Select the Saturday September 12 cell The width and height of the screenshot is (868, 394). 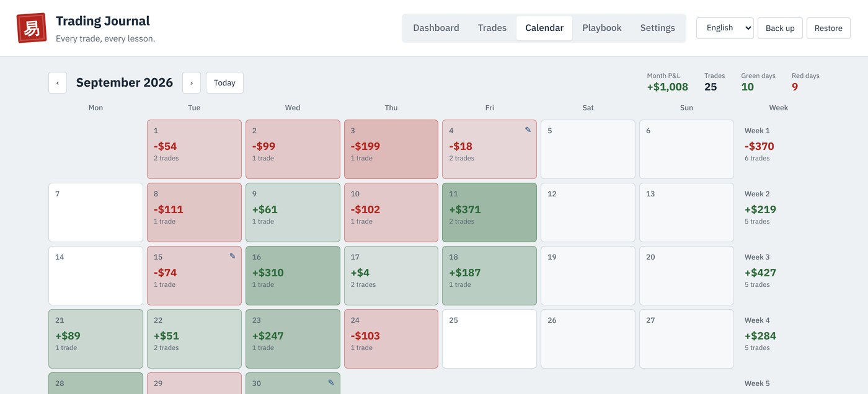click(588, 212)
